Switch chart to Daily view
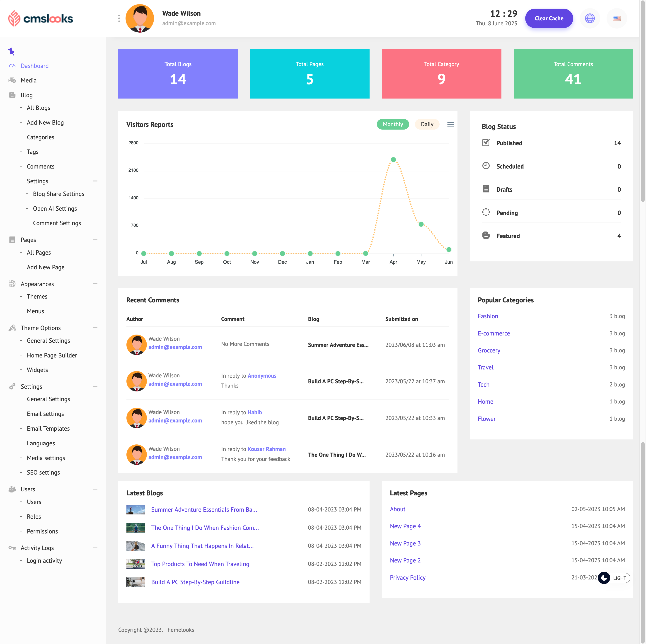The width and height of the screenshot is (646, 644). coord(427,124)
